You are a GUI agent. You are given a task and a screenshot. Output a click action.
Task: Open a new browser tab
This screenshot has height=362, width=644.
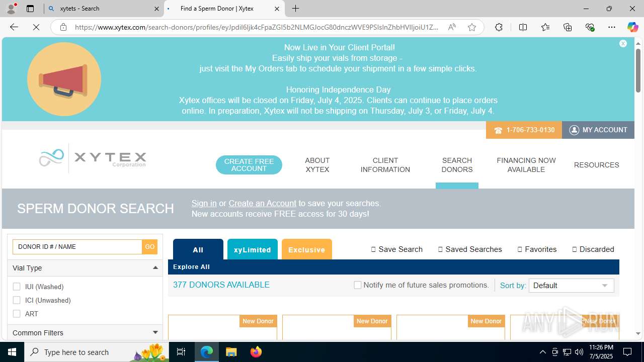(x=296, y=9)
